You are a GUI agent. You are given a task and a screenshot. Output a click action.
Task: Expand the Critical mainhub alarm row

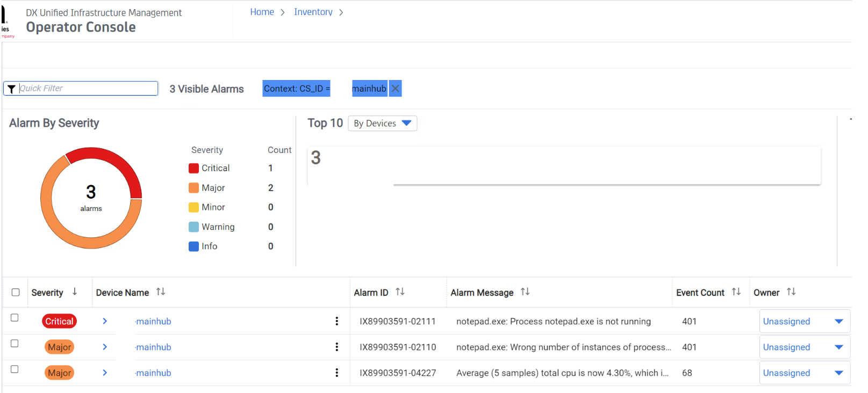[105, 321]
